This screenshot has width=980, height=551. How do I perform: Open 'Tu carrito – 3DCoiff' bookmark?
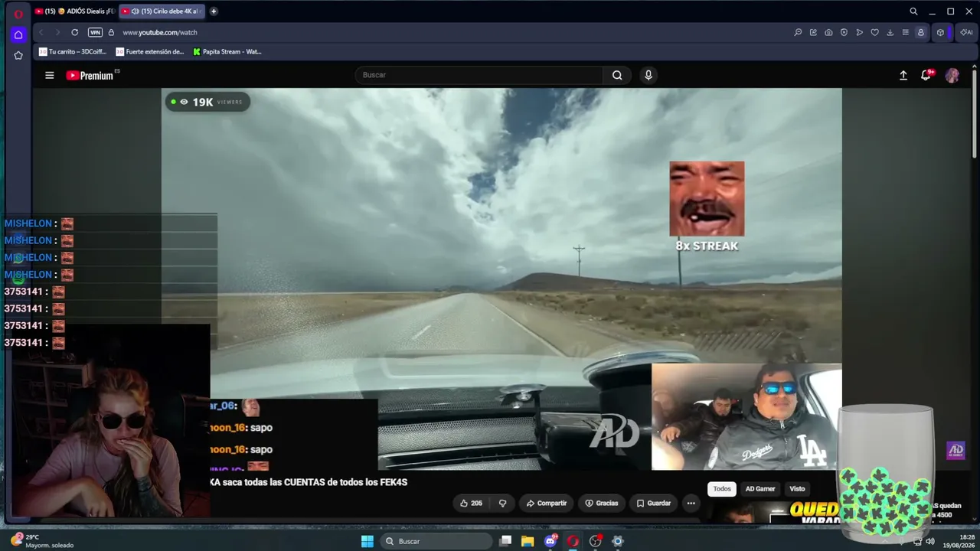pos(73,52)
